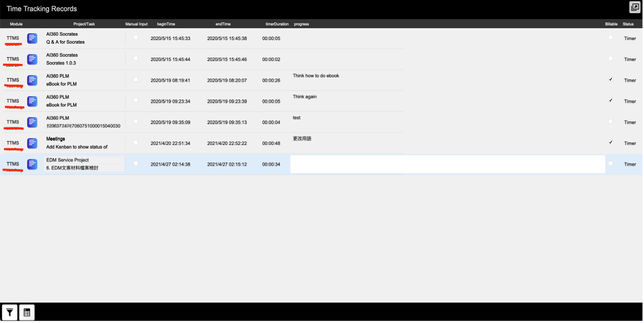Click document icon in EDM Service Project row
644x323 pixels.
pyautogui.click(x=32, y=164)
